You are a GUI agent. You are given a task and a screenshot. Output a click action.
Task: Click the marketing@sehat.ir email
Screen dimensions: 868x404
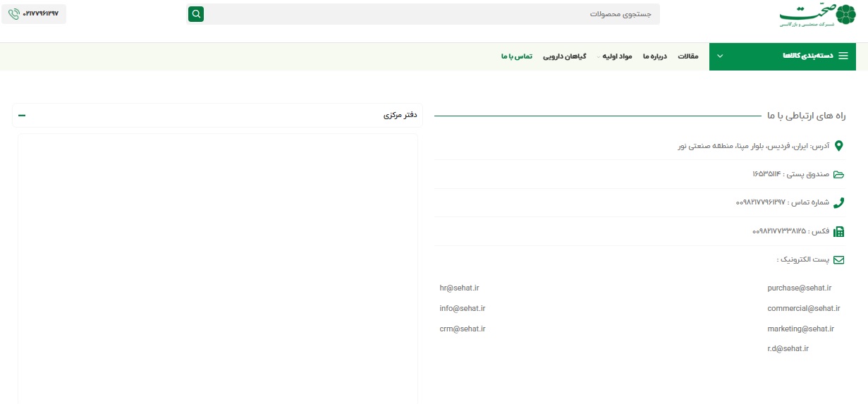click(x=801, y=329)
